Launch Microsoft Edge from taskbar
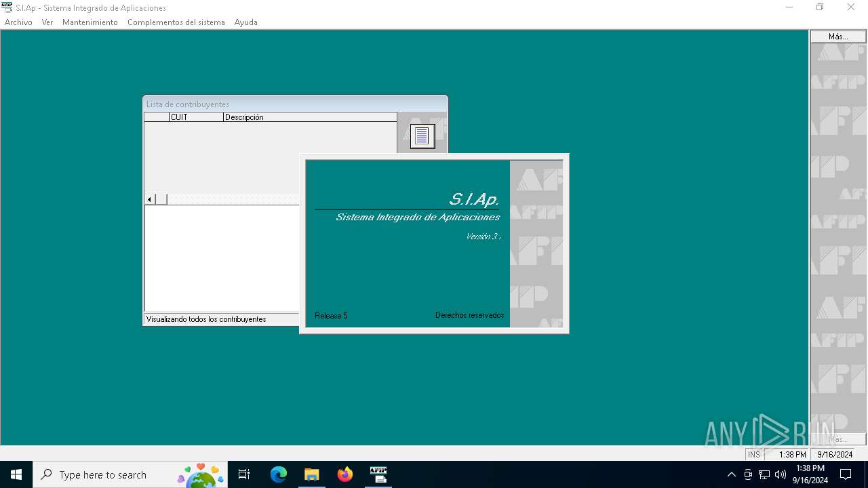 point(279,474)
